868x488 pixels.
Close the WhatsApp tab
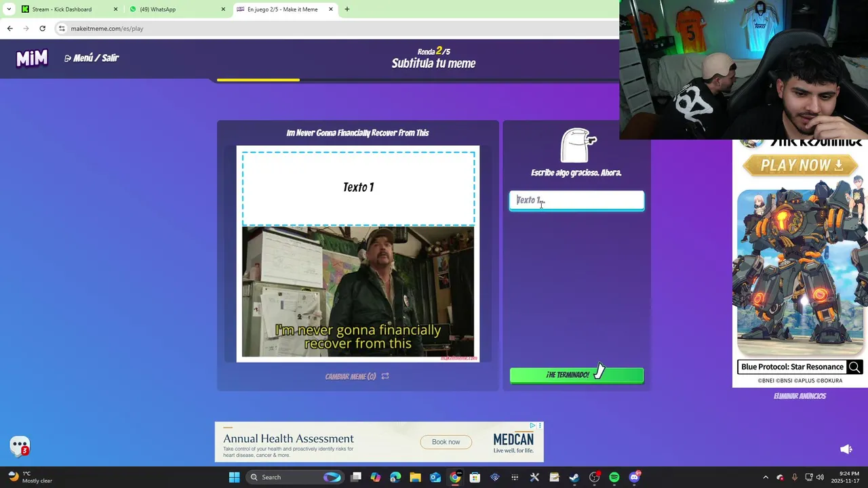[x=223, y=9]
